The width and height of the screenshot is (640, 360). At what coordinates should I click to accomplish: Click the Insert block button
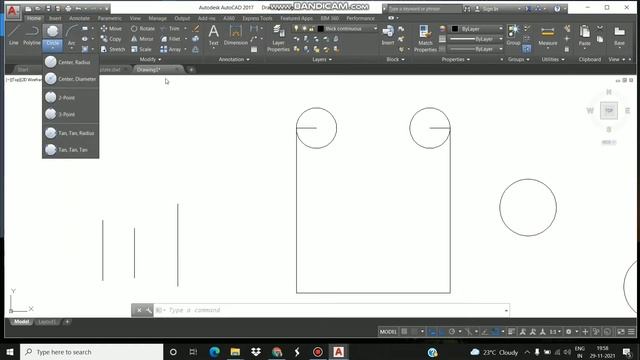tap(388, 35)
